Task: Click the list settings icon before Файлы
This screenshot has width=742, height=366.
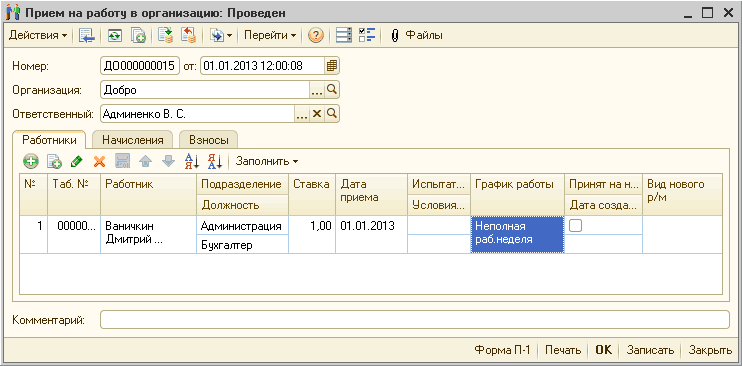Action: point(344,36)
